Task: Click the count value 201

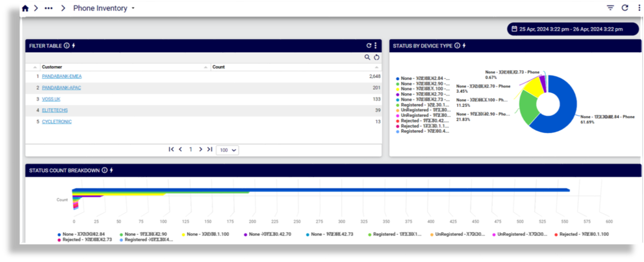Action: (376, 88)
